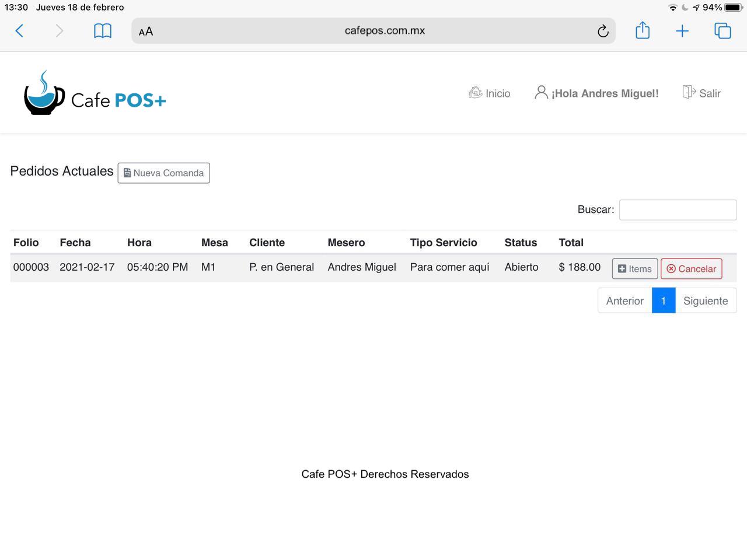
Task: Cancel order 000003
Action: (691, 269)
